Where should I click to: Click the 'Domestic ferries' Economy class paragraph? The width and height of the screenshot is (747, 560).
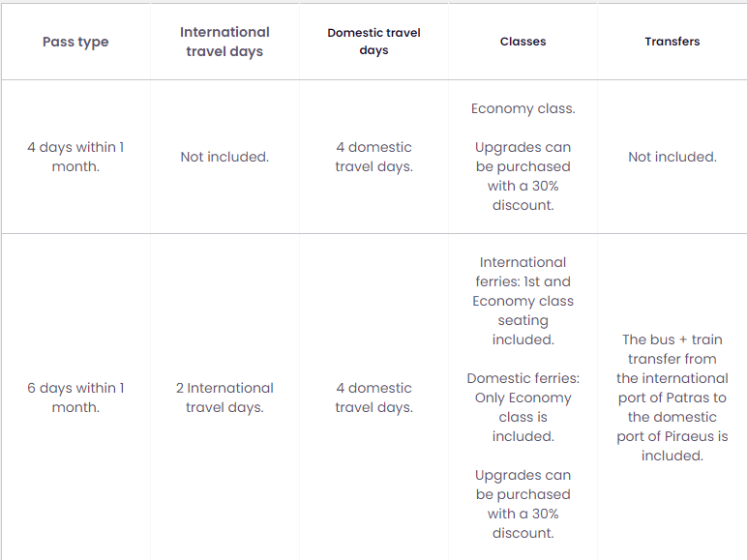click(x=523, y=407)
